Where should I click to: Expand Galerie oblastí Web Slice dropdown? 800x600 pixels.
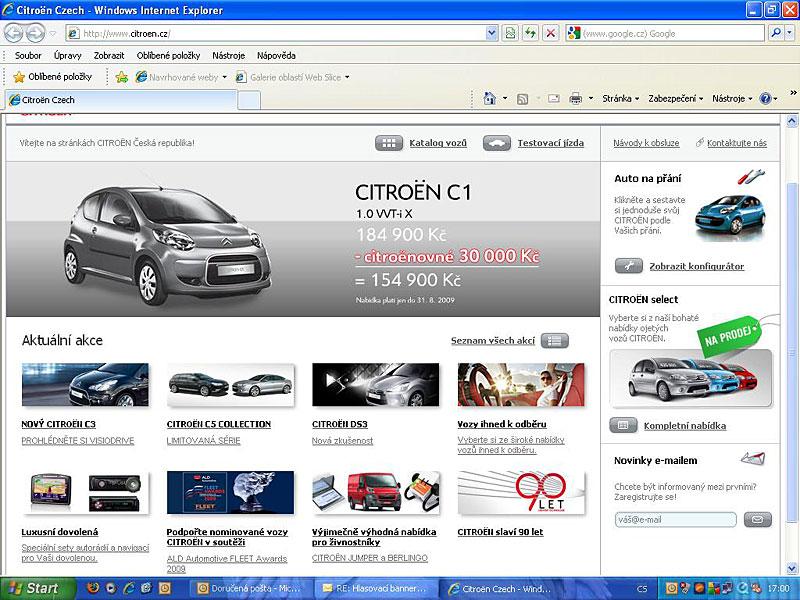347,77
